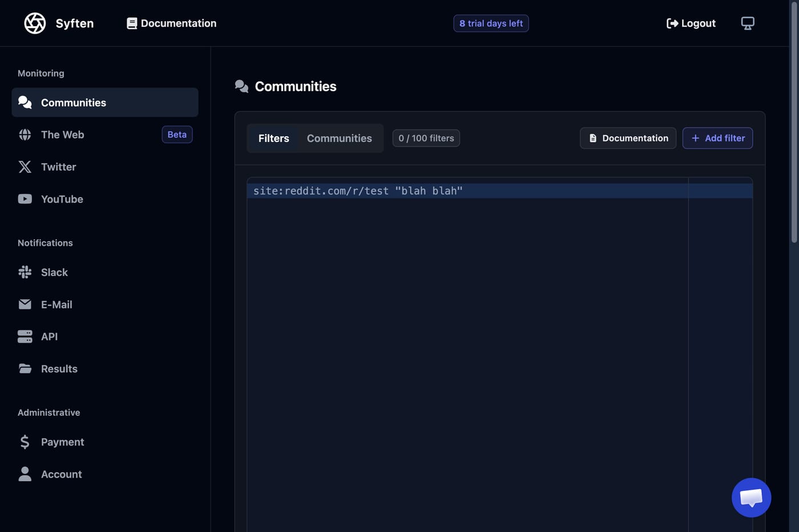799x532 pixels.
Task: Switch to the Filters tab
Action: tap(273, 138)
